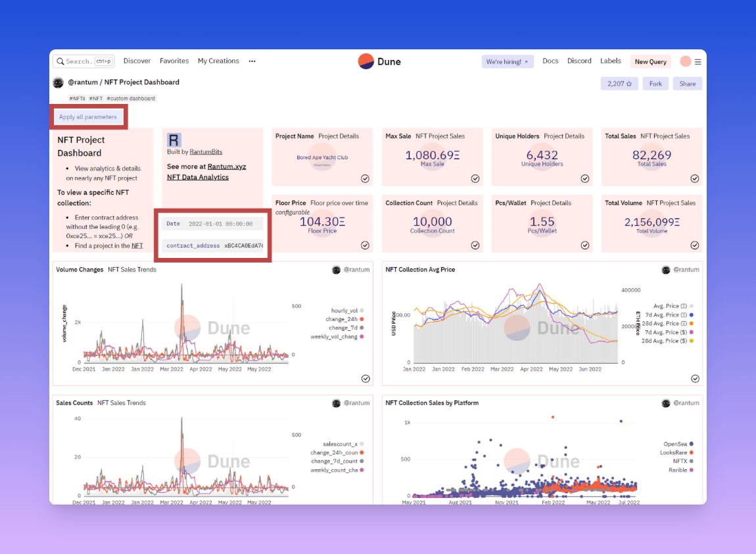Viewport: 756px width, 554px height.
Task: Click rantum avatar on Avg Price chart
Action: (665, 270)
